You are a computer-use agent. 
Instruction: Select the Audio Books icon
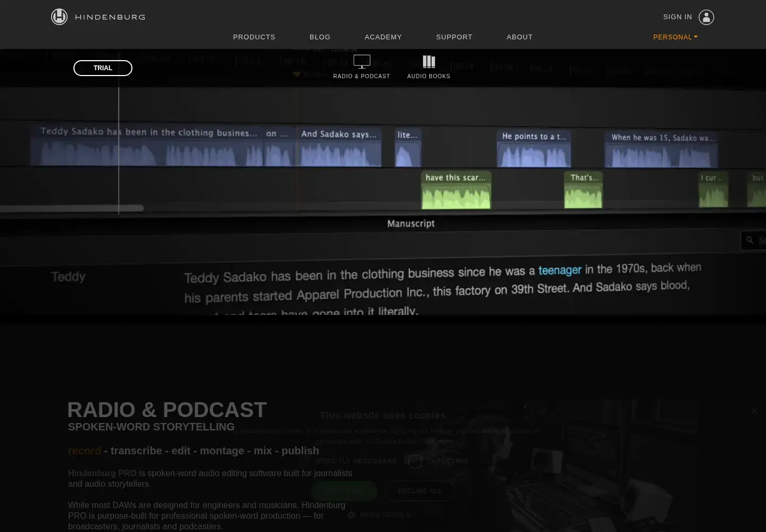429,62
